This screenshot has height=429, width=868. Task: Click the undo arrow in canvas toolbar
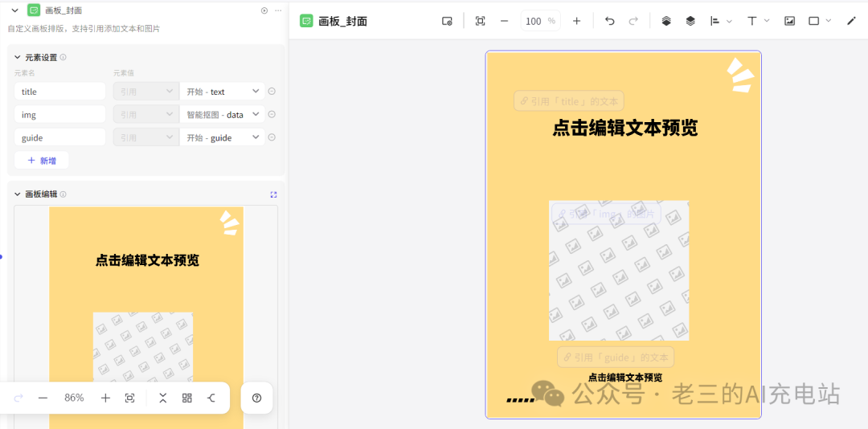click(609, 21)
